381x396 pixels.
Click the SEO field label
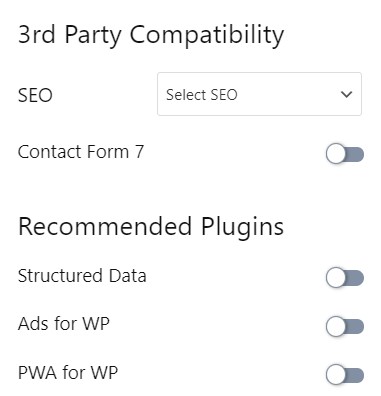coord(35,95)
